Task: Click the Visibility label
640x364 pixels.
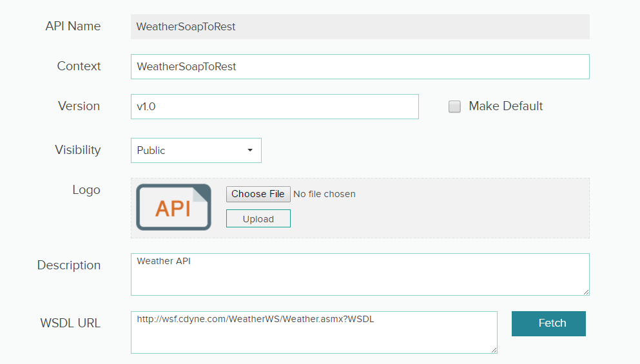Action: [77, 150]
